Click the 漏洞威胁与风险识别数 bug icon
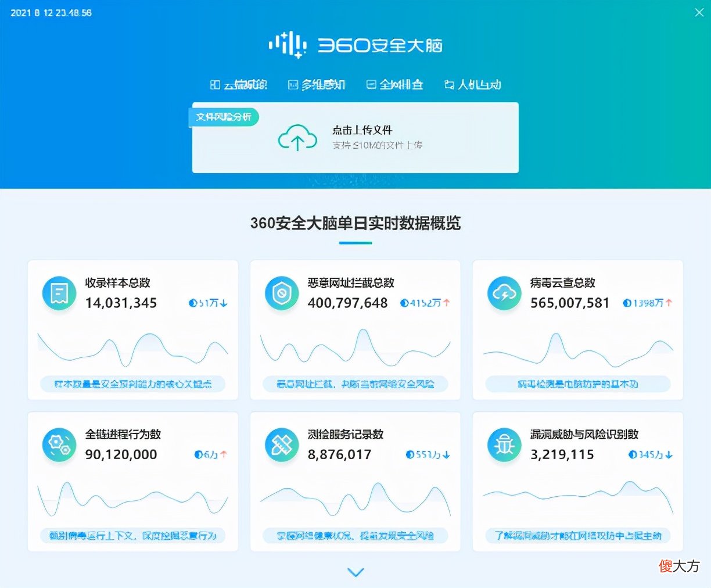711x588 pixels. click(x=504, y=445)
